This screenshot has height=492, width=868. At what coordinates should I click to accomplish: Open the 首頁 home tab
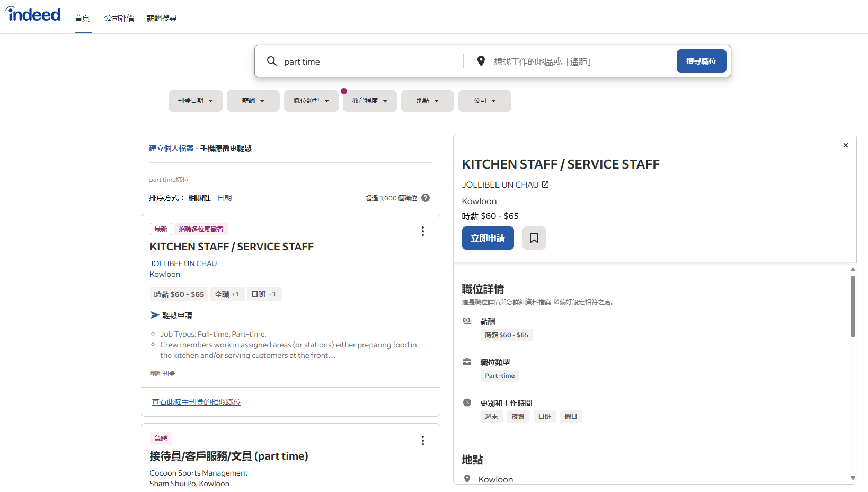(82, 18)
